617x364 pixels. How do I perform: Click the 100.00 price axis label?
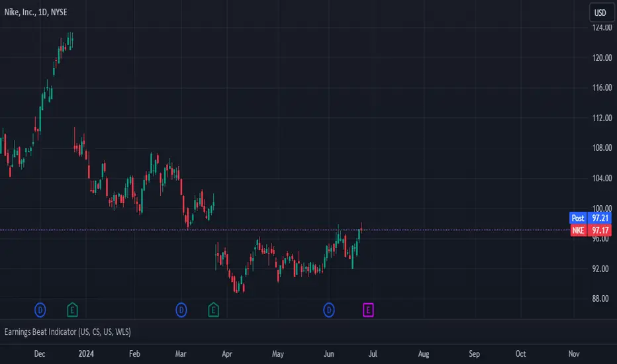point(602,208)
